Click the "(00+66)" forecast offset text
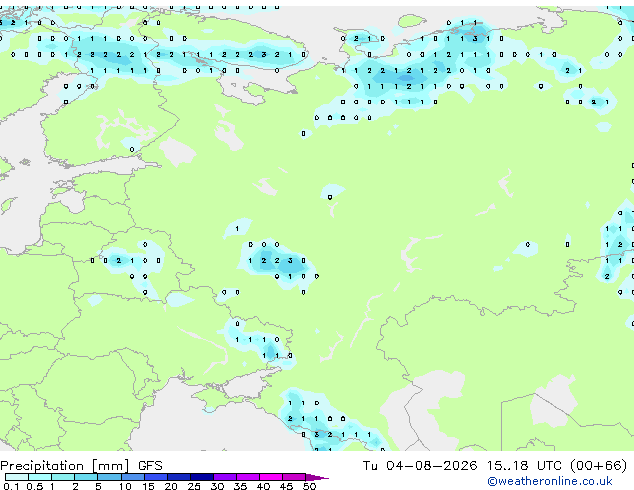Screen dimensions: 634x490 tap(599, 466)
